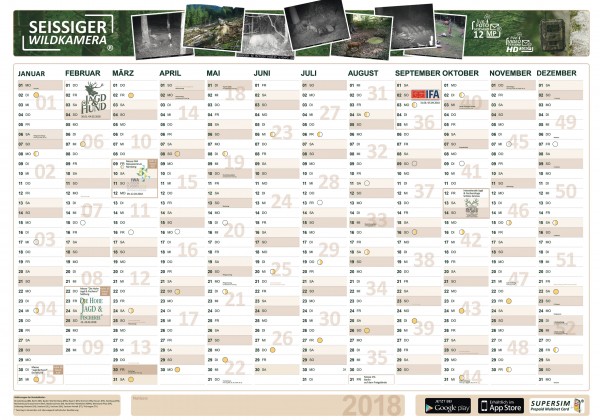Click the moon icon on 07 Februar
The image size is (600, 420).
coord(83,144)
